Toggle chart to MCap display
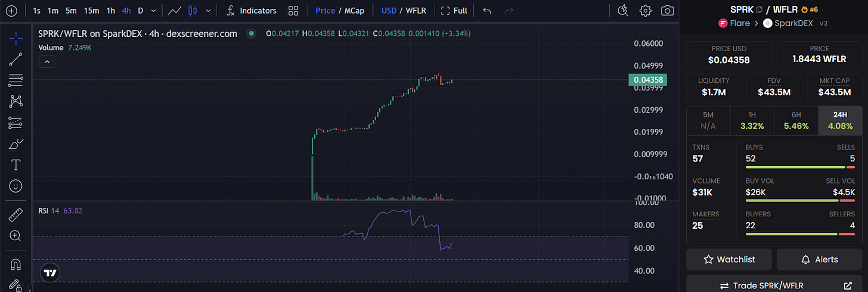 (x=354, y=11)
